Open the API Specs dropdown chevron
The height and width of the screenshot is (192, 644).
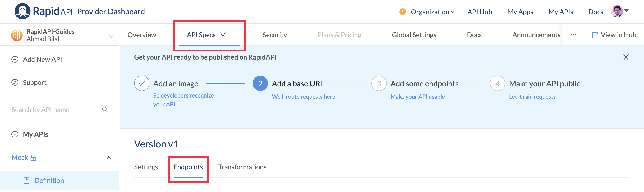click(x=223, y=35)
